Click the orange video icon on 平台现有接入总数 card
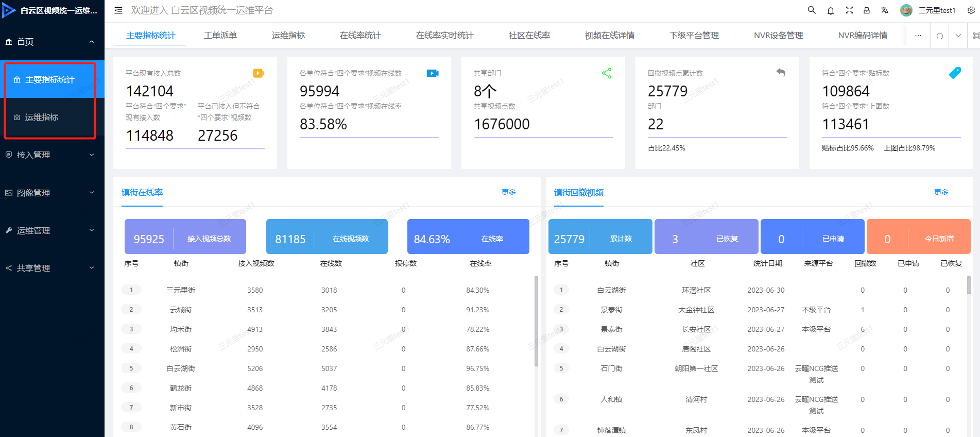The image size is (980, 437). pos(259,73)
